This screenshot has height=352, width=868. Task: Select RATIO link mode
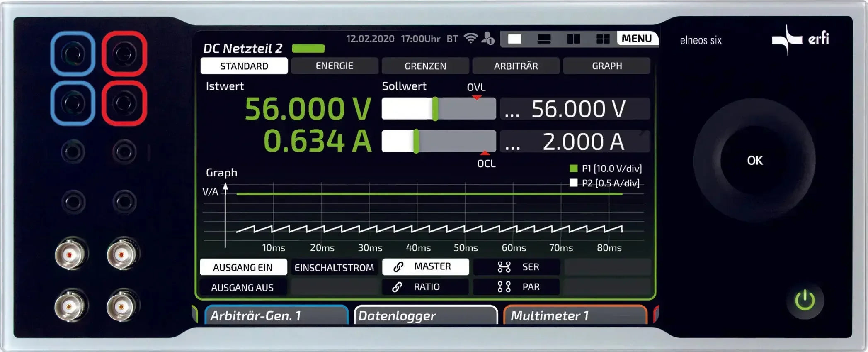[425, 287]
